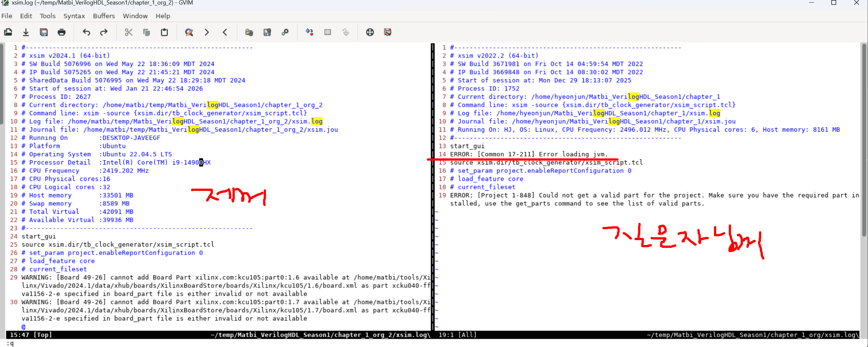Viewport: 868px width, 347px height.
Task: Click 'load_feature core' in left pane
Action: [x=62, y=261]
